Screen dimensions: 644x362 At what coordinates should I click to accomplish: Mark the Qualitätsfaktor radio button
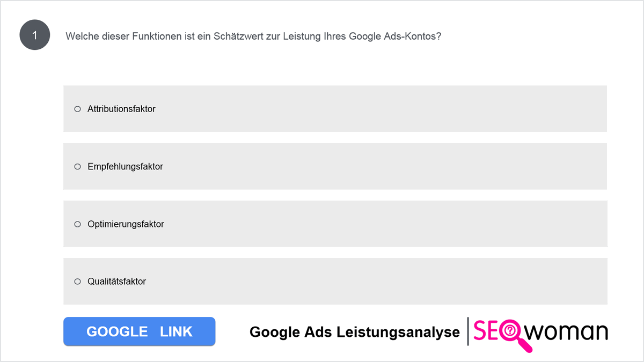point(77,282)
